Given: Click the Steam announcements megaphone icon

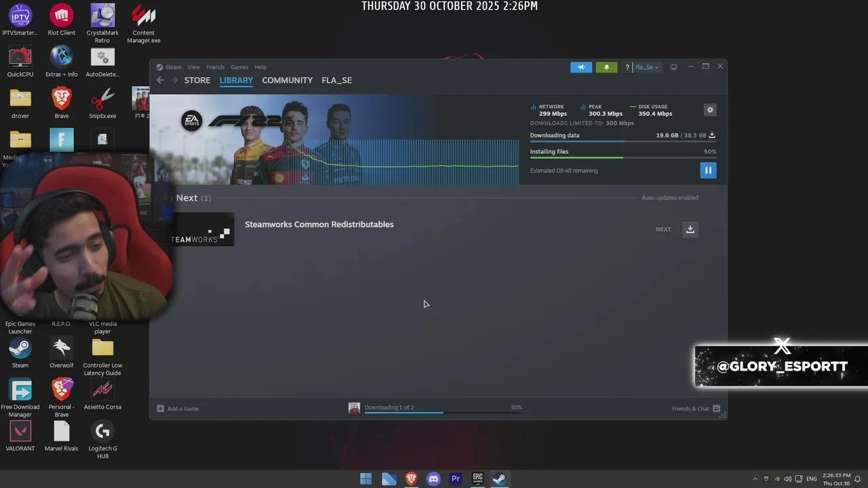Looking at the screenshot, I should pos(581,67).
